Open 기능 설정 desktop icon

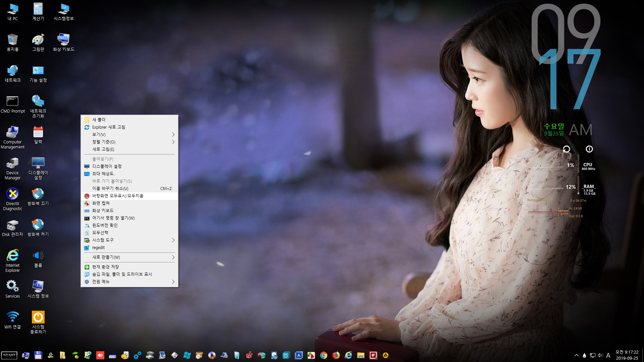click(38, 73)
